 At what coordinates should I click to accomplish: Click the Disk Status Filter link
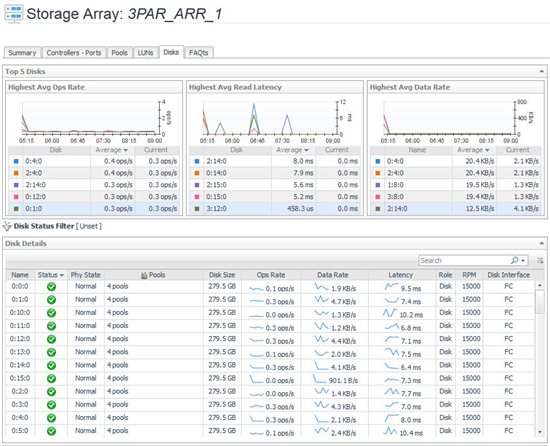click(44, 226)
